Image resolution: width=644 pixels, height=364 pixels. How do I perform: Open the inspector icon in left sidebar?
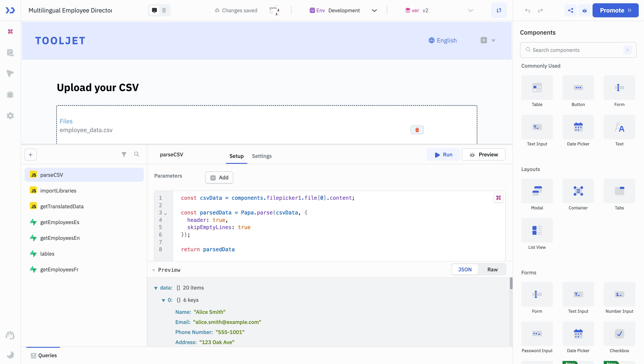[x=10, y=74]
